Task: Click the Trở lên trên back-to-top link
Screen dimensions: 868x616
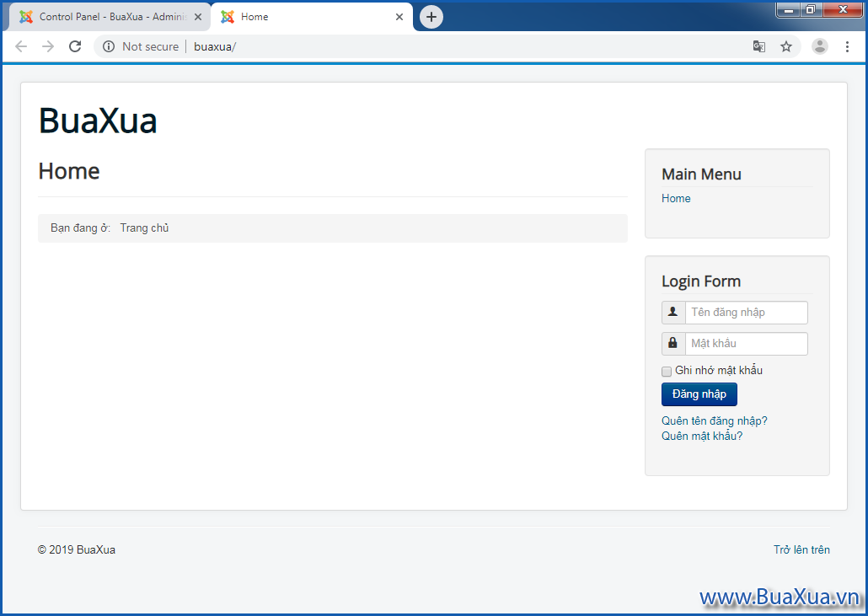Action: 801,549
